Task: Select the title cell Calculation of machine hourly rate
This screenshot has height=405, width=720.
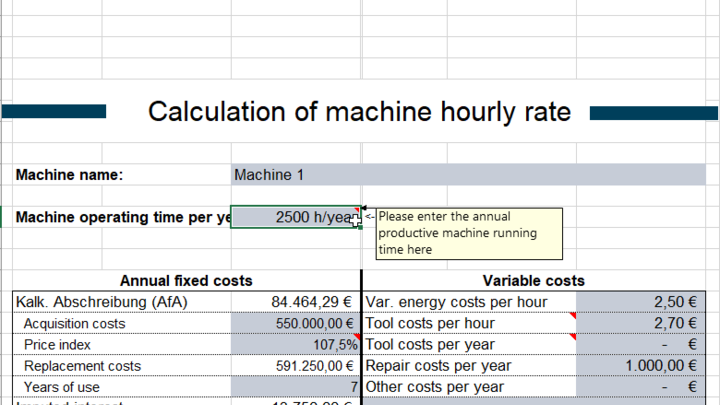Action: tap(359, 111)
